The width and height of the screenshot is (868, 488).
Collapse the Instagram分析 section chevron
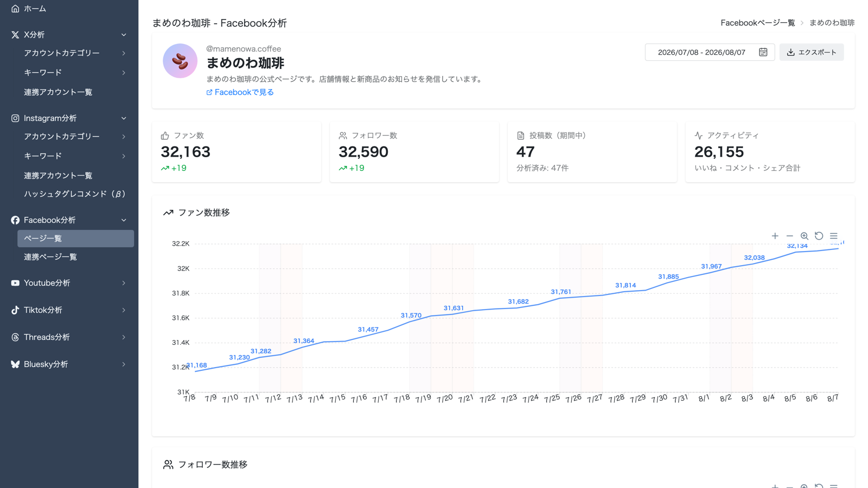[x=124, y=118]
